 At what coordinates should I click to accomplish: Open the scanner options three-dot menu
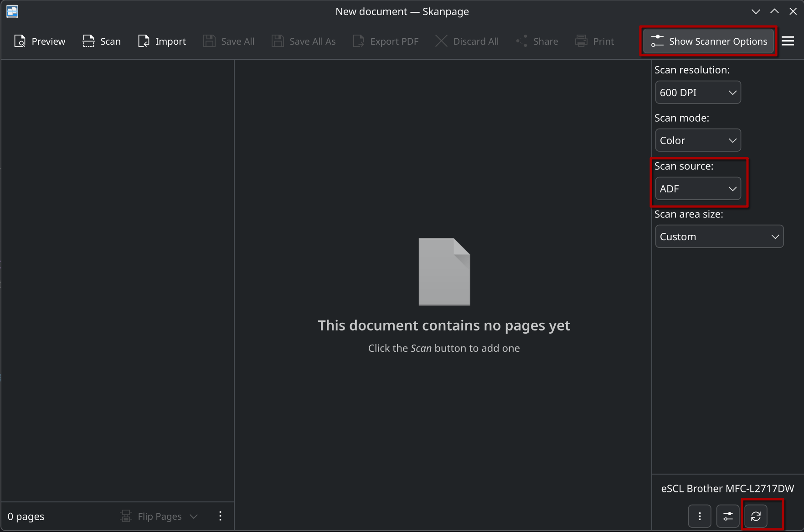coord(700,516)
